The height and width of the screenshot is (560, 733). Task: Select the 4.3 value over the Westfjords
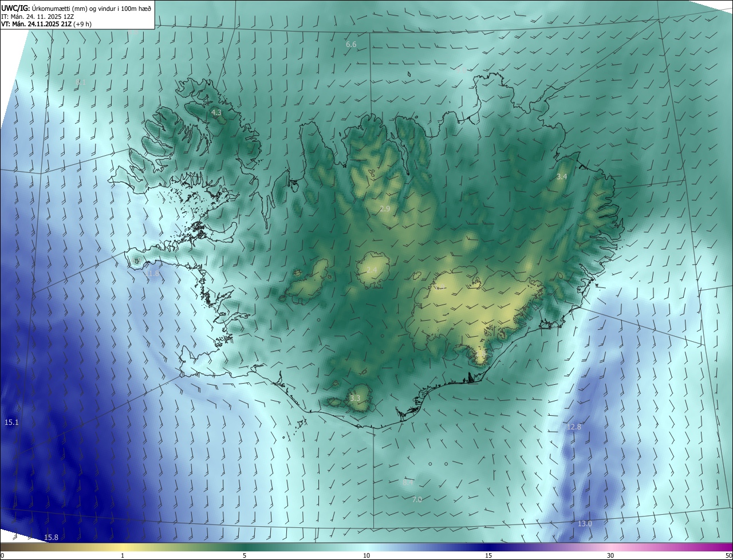click(x=216, y=113)
